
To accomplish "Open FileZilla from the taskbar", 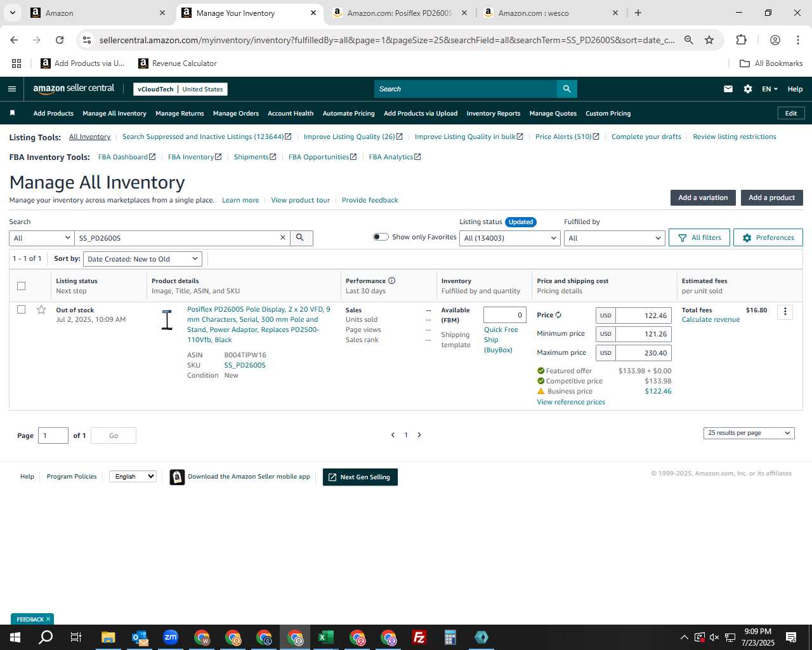I will [x=419, y=637].
